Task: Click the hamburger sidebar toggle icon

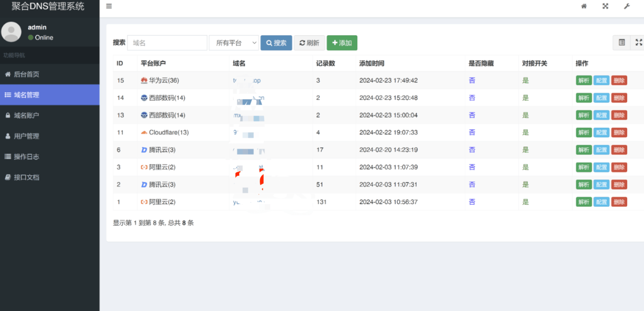Action: pos(109,6)
